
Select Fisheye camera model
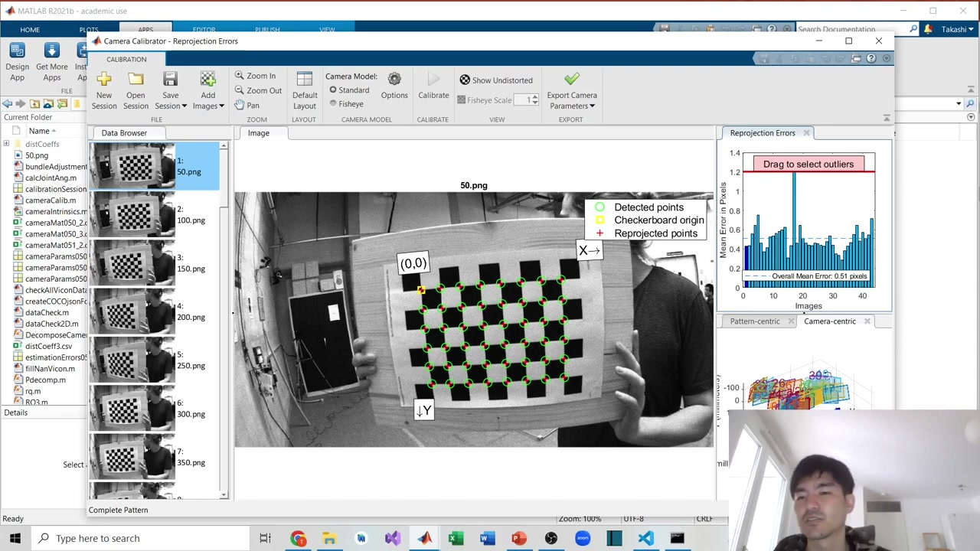point(347,104)
